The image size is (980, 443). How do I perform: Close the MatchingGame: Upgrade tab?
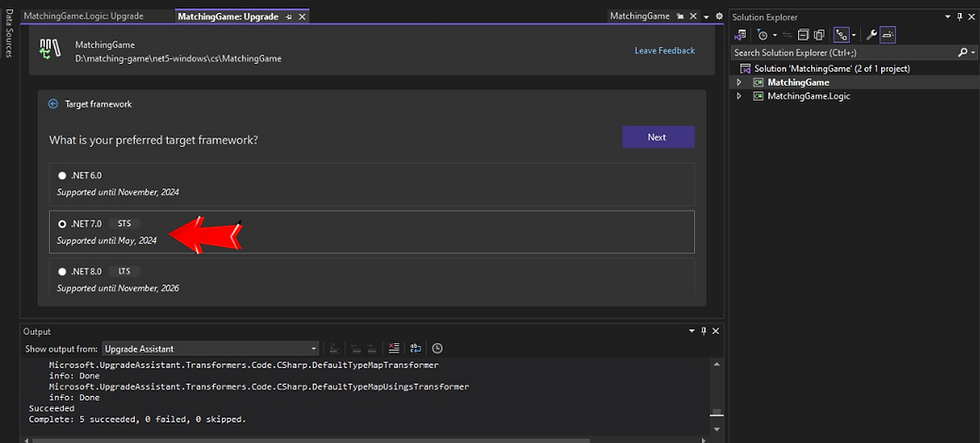(302, 17)
